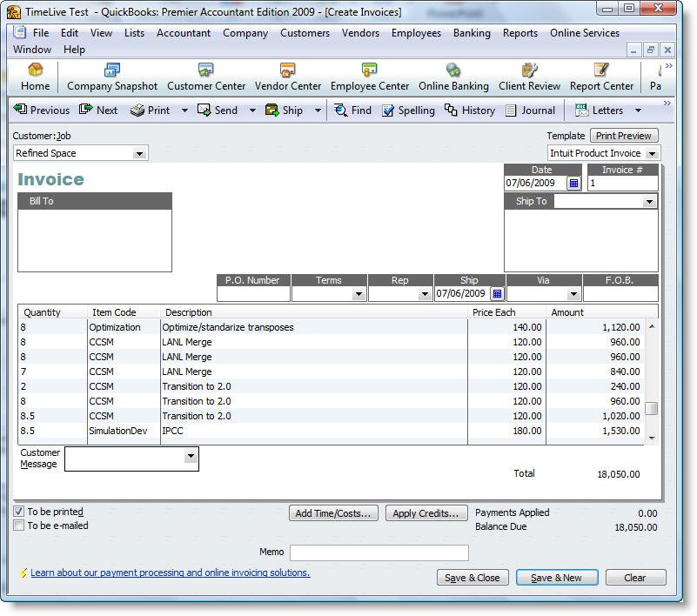Toggle the To be printed checkbox

click(18, 511)
